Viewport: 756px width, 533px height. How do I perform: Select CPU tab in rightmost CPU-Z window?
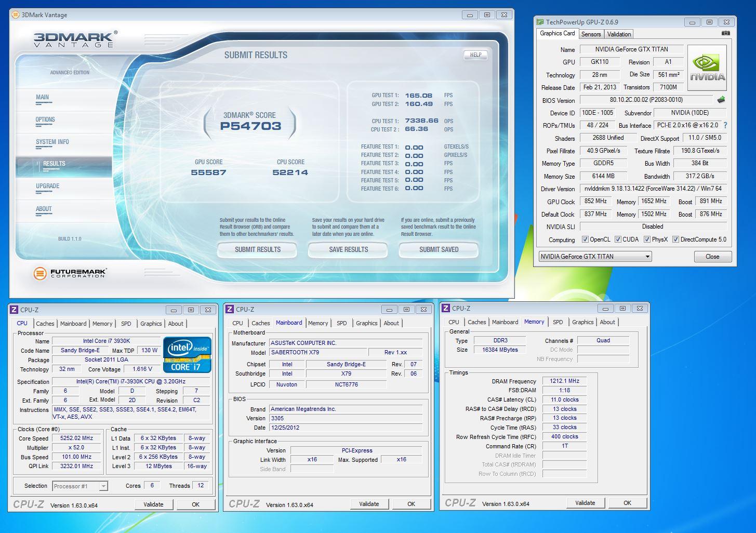tap(454, 322)
